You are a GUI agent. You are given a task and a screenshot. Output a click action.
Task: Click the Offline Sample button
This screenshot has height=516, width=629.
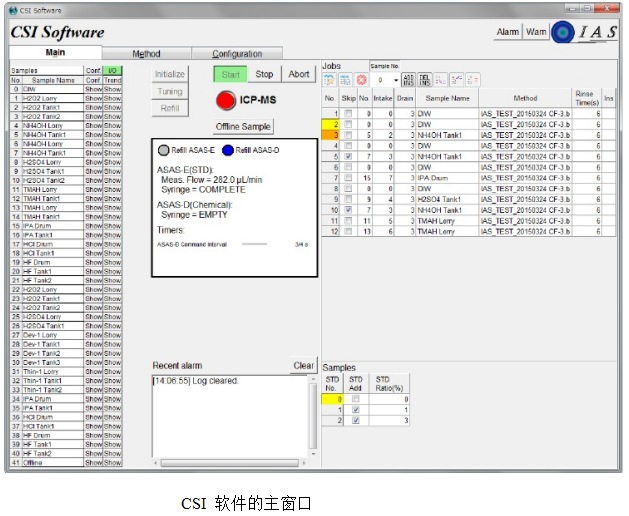click(243, 127)
